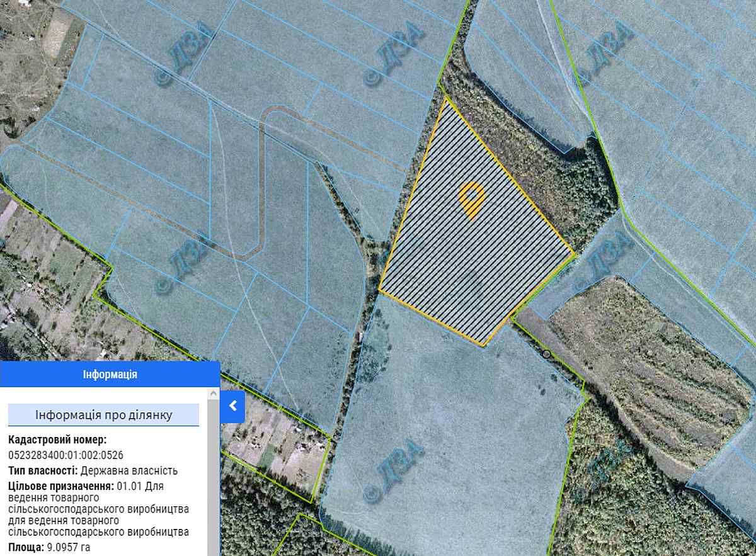This screenshot has height=556, width=756.
Task: Click the orange location pin on the selected parcel
Action: [x=471, y=200]
